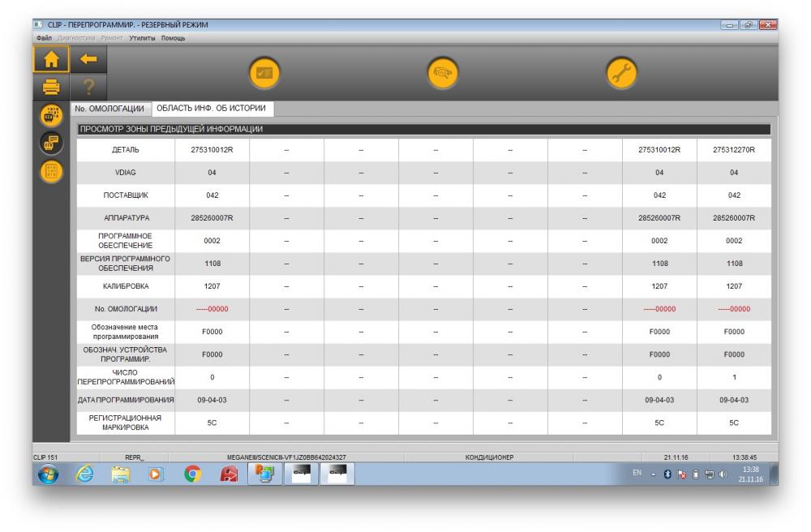Open the Файл menu
The height and width of the screenshot is (532, 811).
44,38
